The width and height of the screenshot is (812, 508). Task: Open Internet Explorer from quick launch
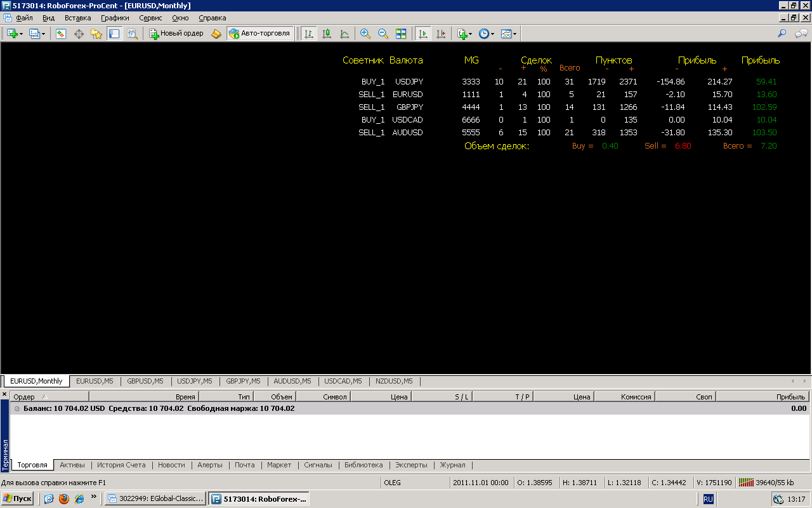point(79,498)
